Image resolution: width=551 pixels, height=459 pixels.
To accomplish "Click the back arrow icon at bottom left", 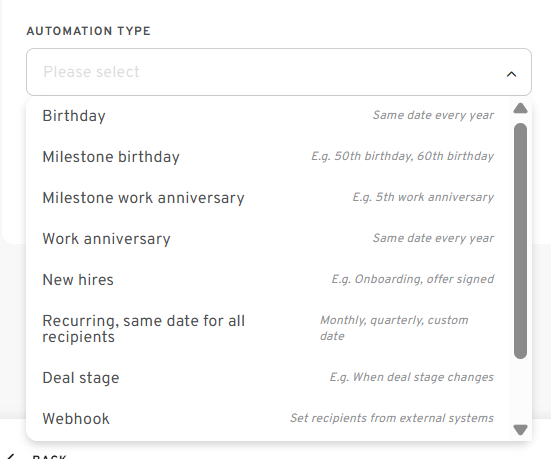I will tap(11, 456).
